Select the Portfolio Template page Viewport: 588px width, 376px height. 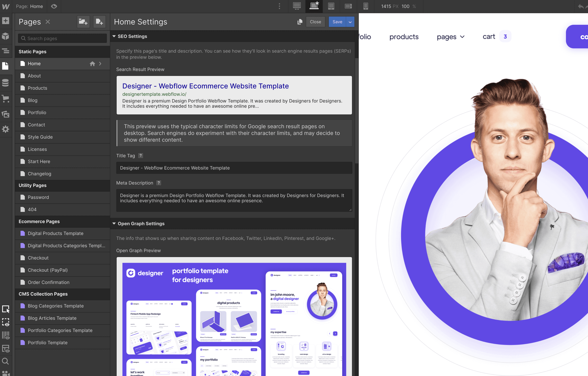[x=48, y=342]
